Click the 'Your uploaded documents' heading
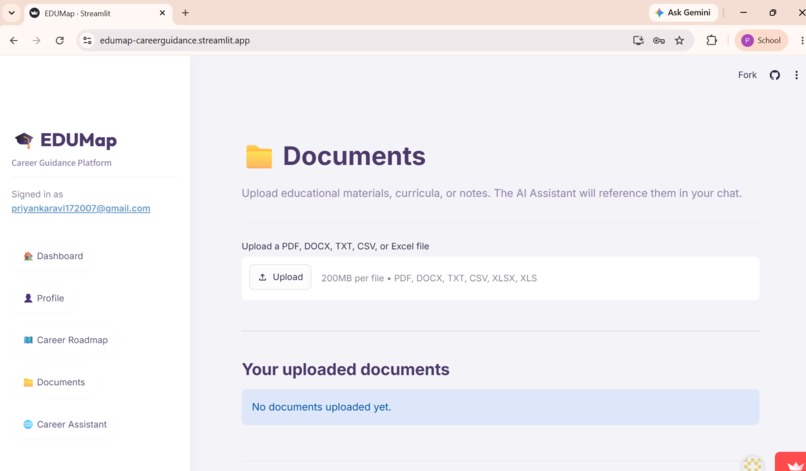Screen dimensions: 806x471 pyautogui.click(x=345, y=369)
